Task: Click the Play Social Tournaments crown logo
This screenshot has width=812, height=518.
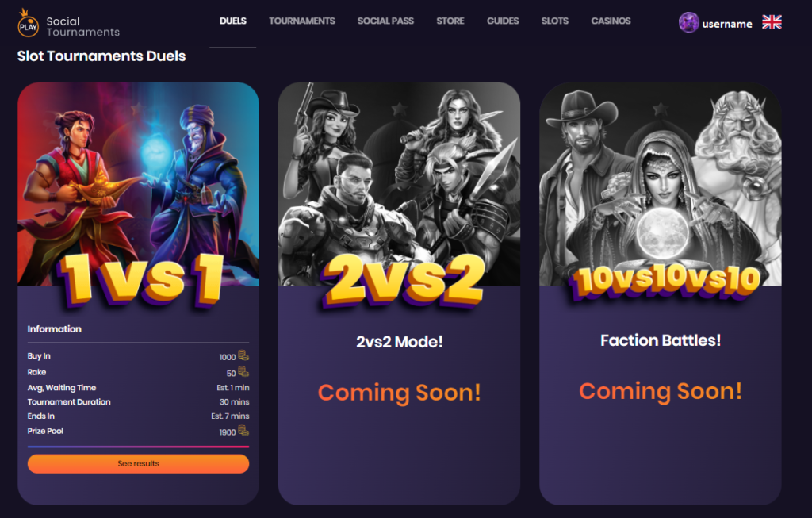Action: point(28,23)
